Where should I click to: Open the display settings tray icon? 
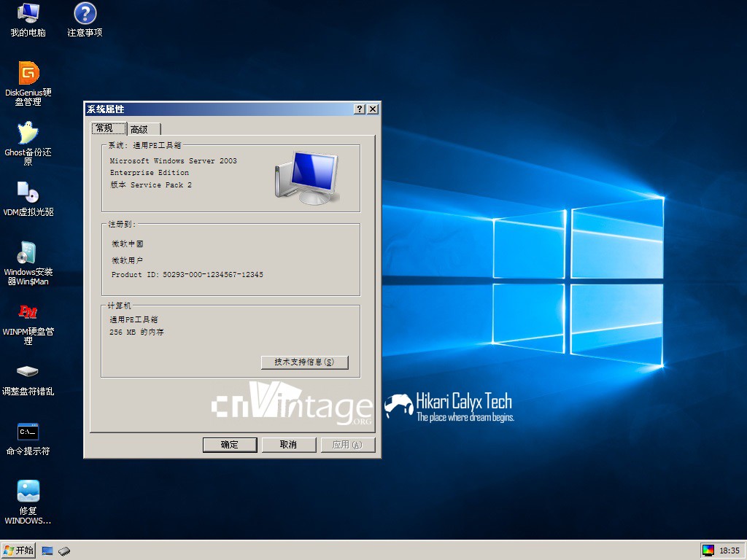coord(708,551)
